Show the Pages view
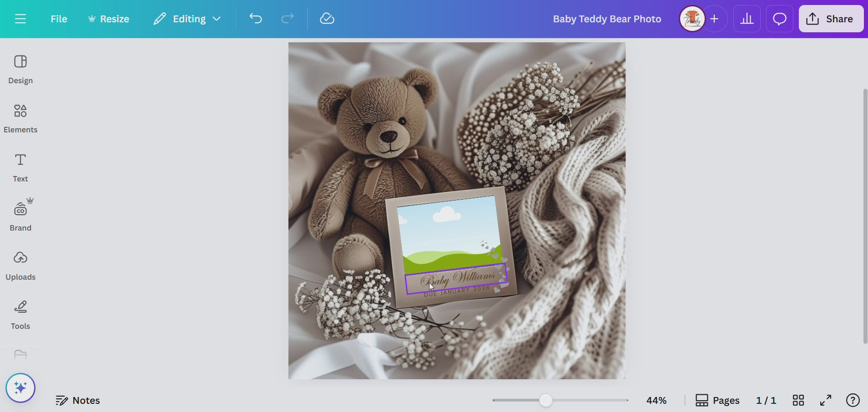The width and height of the screenshot is (868, 412). pyautogui.click(x=717, y=400)
